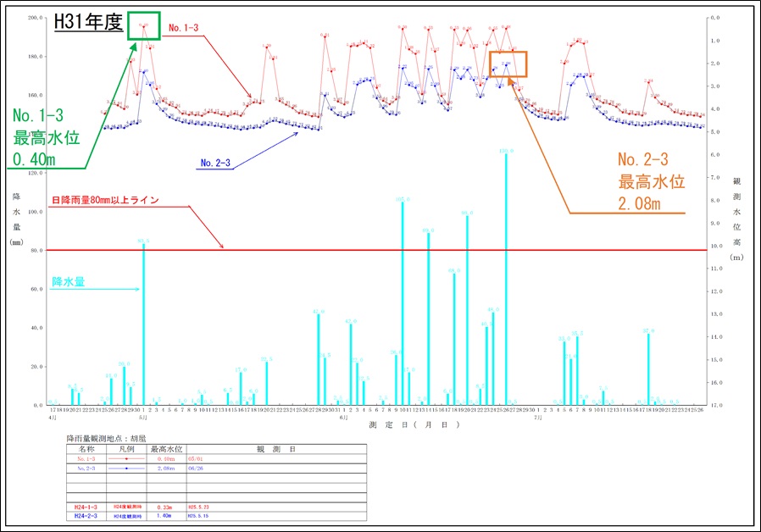Select the red No.1-3 series label
The width and height of the screenshot is (761, 532).
[x=183, y=28]
